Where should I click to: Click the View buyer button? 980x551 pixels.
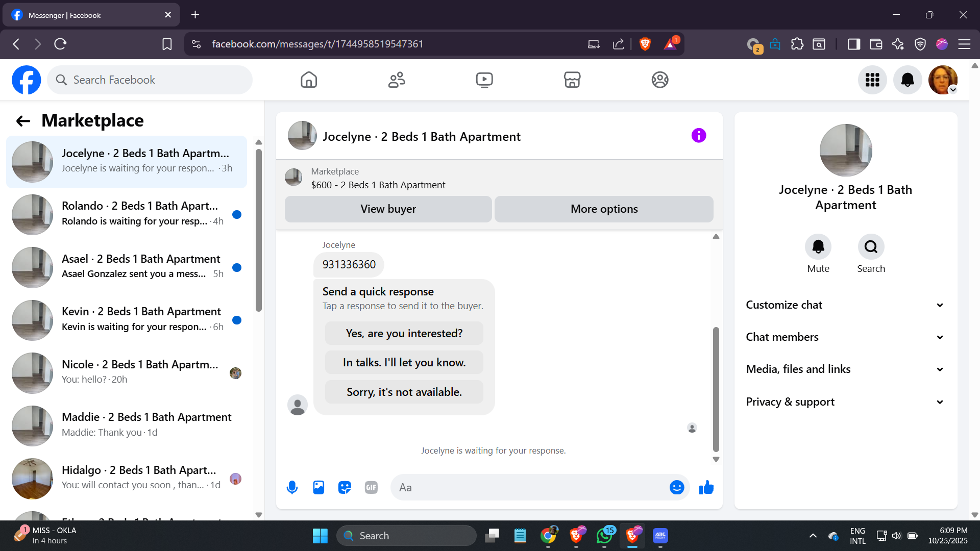(x=388, y=209)
